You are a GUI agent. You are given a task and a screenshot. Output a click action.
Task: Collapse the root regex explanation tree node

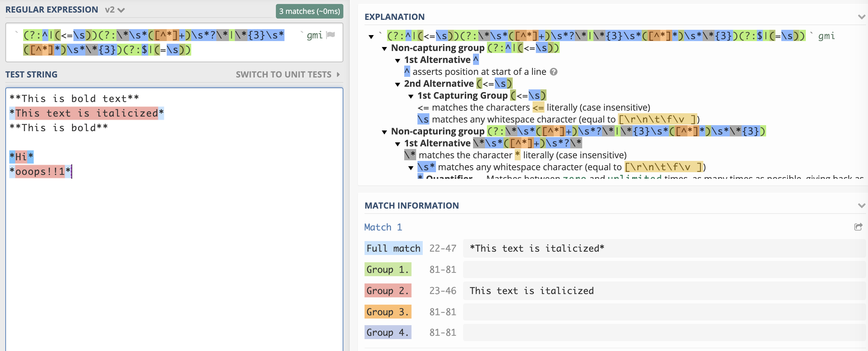[371, 36]
